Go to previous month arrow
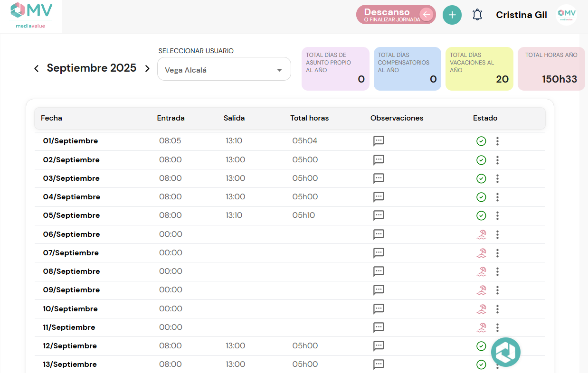This screenshot has width=588, height=373. [x=37, y=68]
